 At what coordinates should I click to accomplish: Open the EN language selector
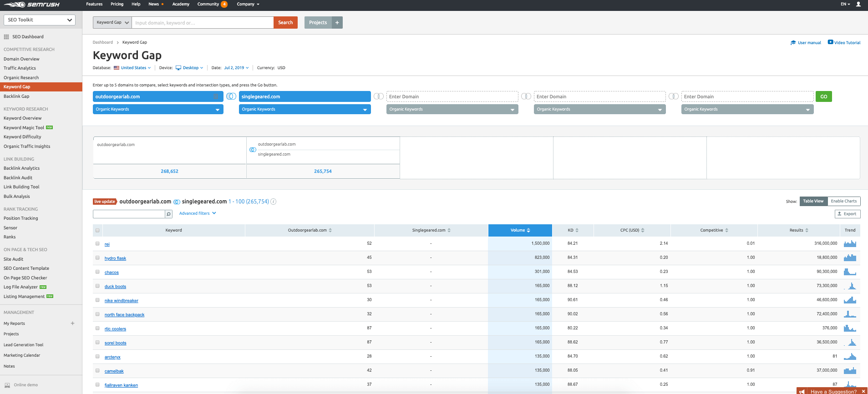845,4
